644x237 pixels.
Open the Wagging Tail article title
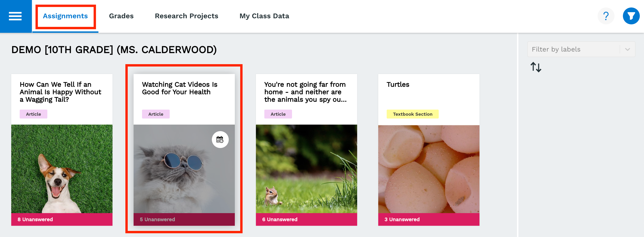60,92
